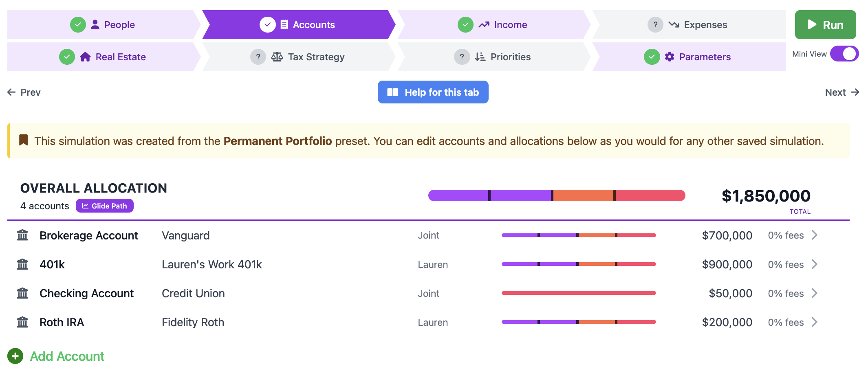
Task: Open the Glide Path badge
Action: 105,206
